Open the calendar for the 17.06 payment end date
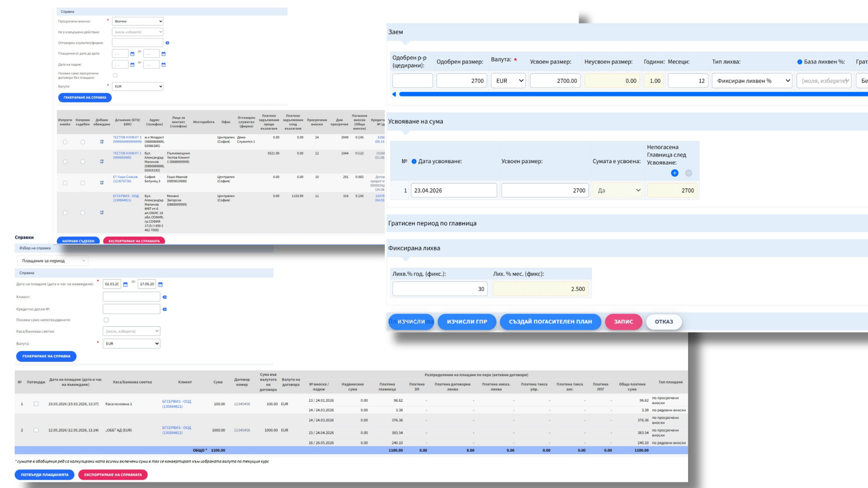 coord(160,284)
